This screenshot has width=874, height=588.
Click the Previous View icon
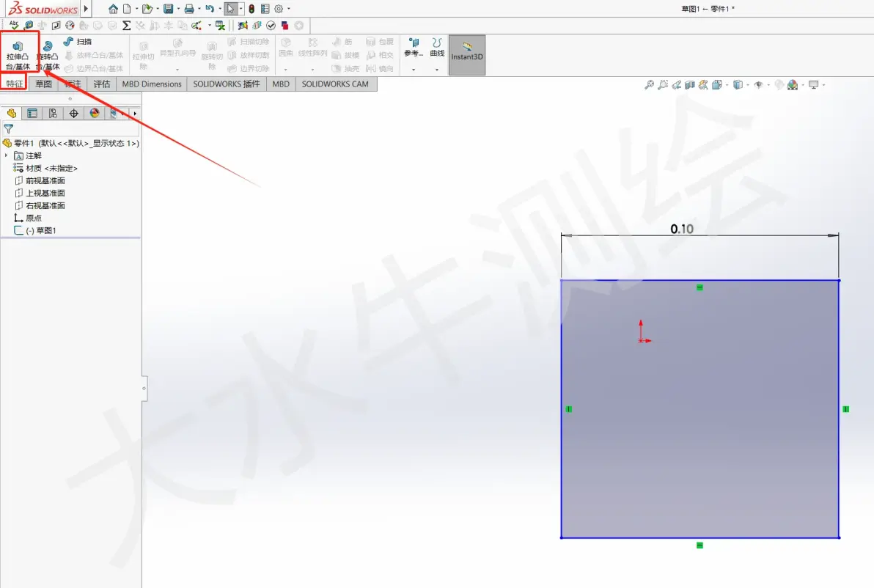click(x=676, y=85)
